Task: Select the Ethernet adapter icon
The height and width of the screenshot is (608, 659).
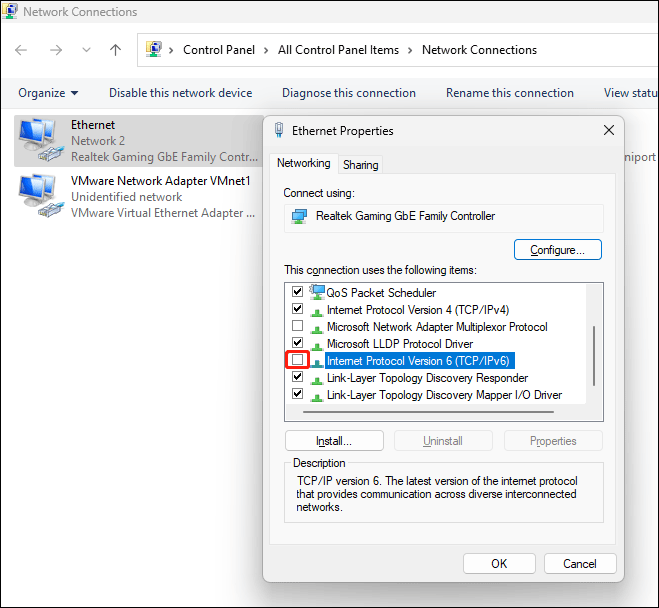Action: (x=39, y=141)
